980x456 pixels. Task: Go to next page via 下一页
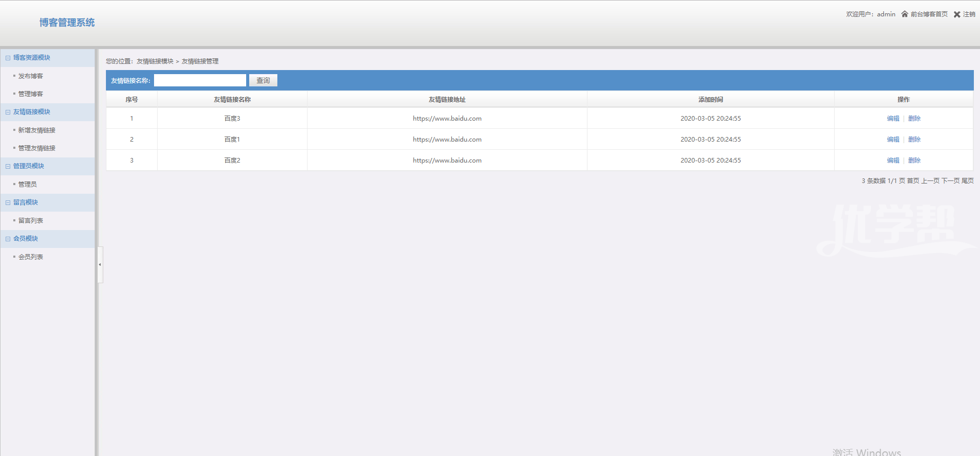point(950,181)
